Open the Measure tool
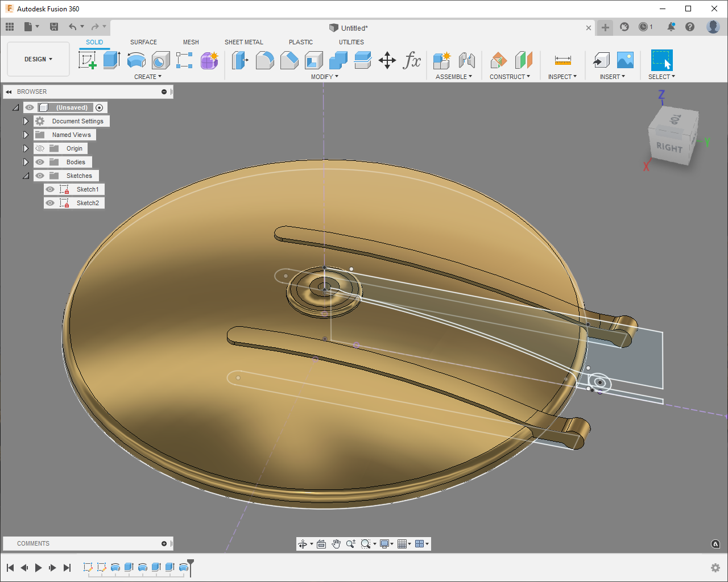Screen dimensions: 728x582 562,60
